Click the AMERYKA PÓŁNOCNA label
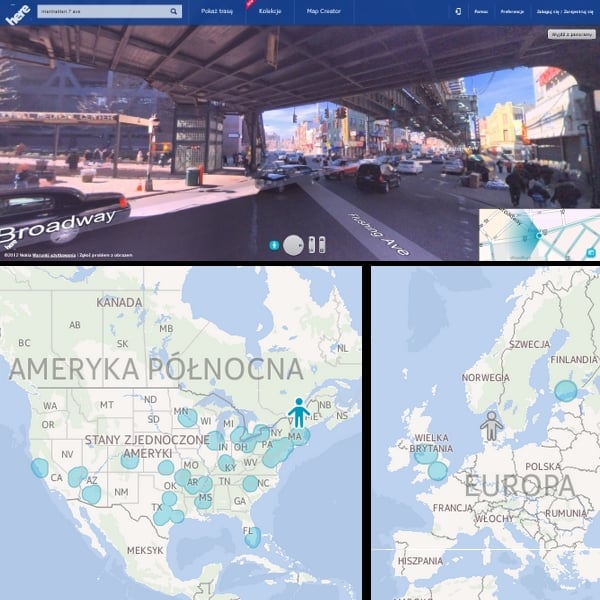The image size is (600, 600). click(x=156, y=369)
